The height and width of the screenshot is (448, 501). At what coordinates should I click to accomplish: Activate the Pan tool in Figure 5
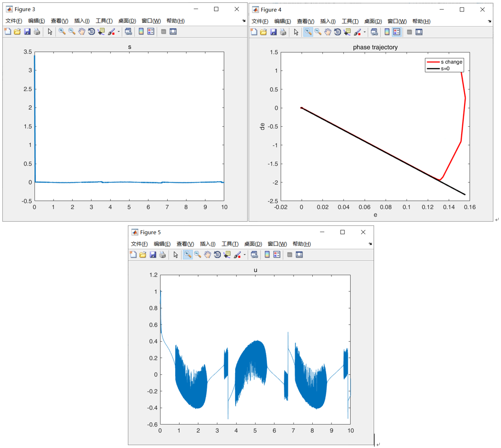coord(207,255)
